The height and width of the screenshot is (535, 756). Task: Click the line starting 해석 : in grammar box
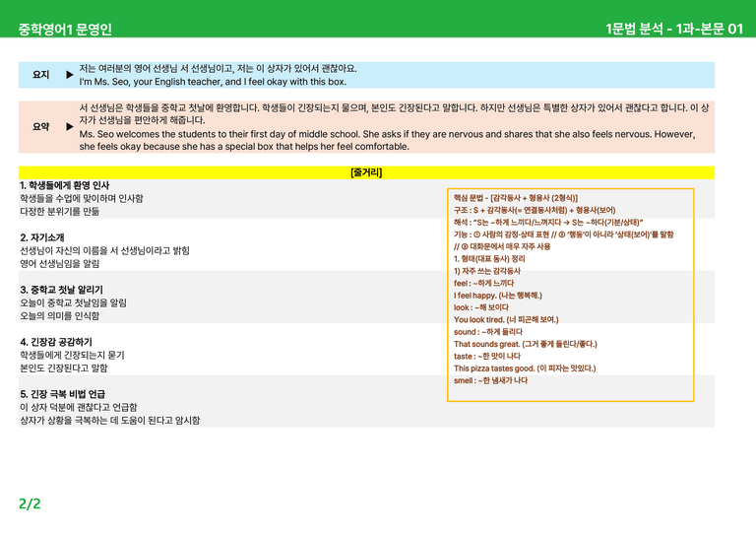tap(548, 222)
